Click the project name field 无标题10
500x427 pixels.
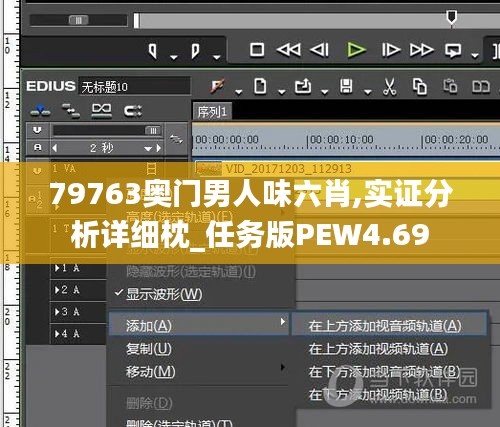point(134,86)
